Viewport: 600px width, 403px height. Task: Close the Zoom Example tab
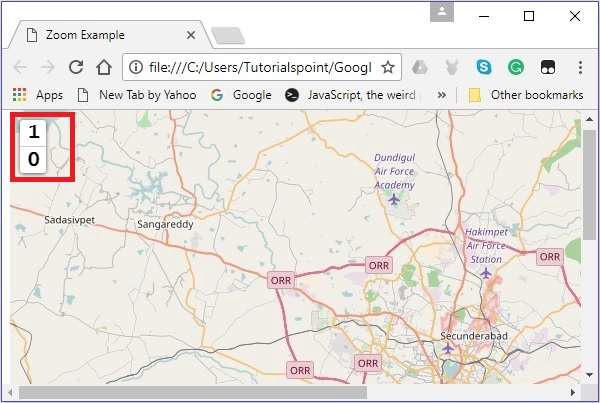[x=191, y=35]
